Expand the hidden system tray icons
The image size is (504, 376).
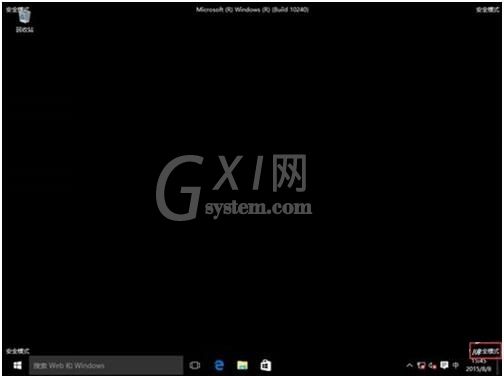point(410,366)
